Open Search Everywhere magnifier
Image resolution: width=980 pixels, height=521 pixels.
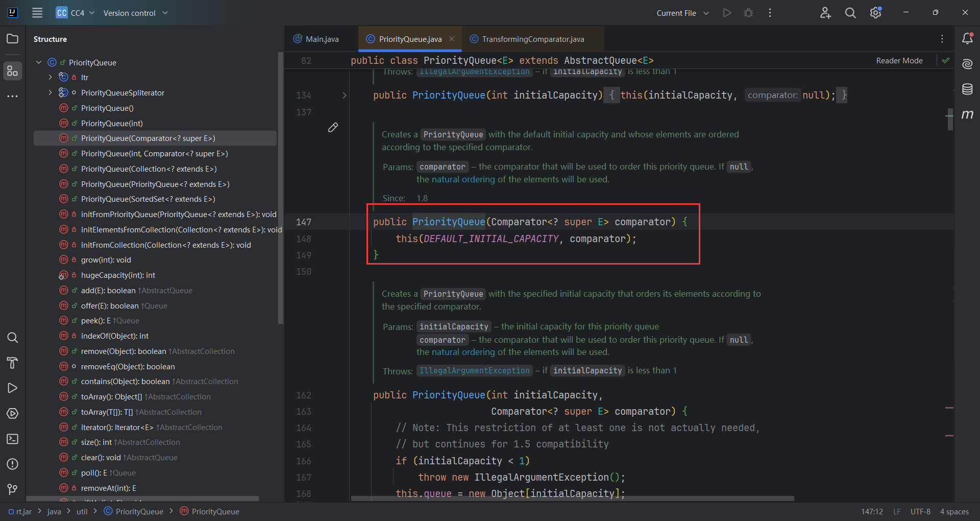[x=850, y=13]
